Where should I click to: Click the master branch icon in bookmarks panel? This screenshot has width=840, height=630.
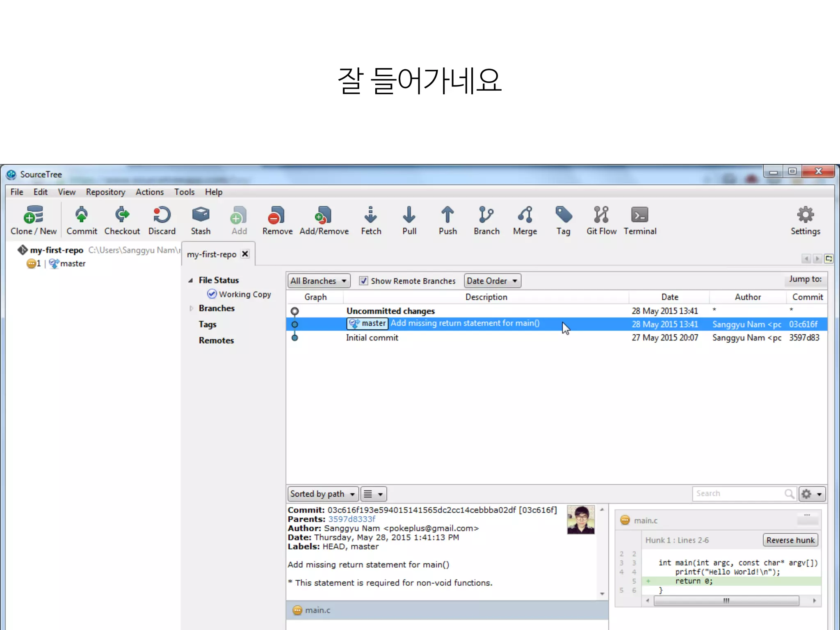[54, 263]
